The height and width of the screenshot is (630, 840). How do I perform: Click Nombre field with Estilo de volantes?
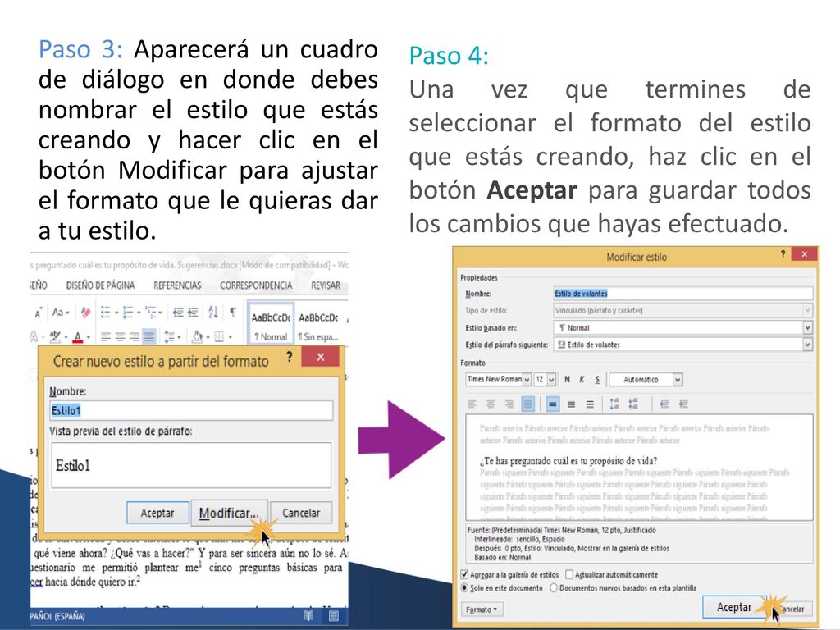click(683, 294)
